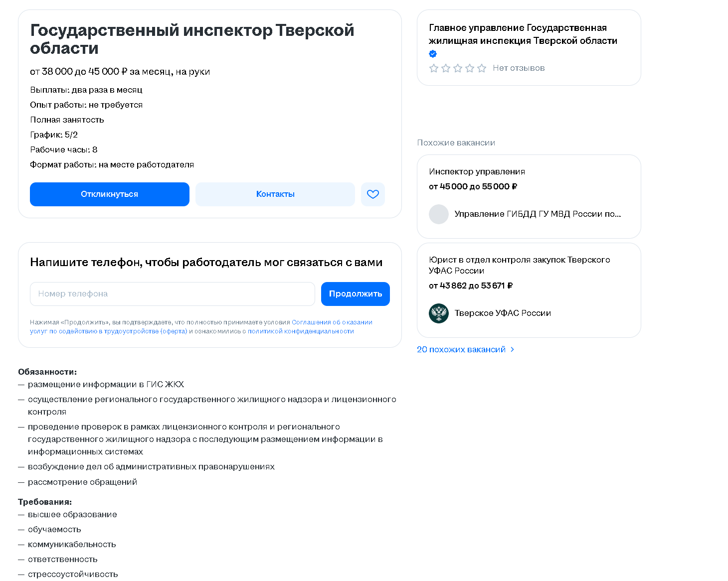The image size is (728, 581).
Task: Click the Тверское УФАС России employer name
Action: 503,313
